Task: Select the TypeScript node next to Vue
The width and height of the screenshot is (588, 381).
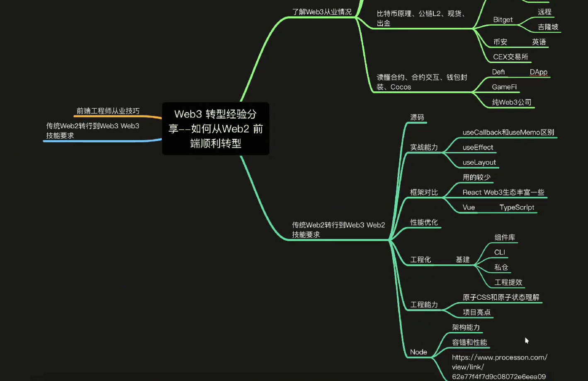Action: (517, 207)
